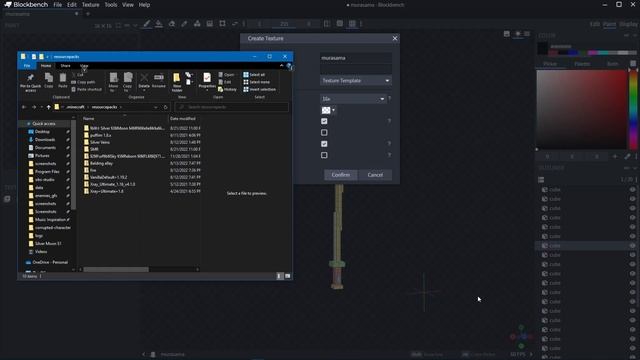Open Explorer Help question mark icon
The image size is (640, 360).
[x=289, y=66]
